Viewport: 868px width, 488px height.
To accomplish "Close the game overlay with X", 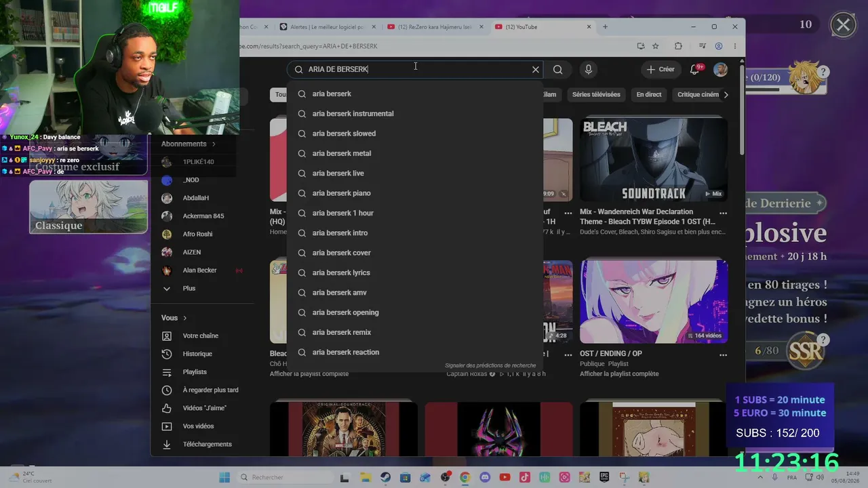I will 843,26.
